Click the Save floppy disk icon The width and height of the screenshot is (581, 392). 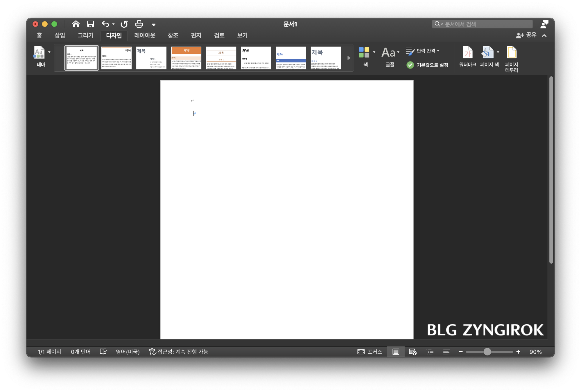(x=91, y=24)
